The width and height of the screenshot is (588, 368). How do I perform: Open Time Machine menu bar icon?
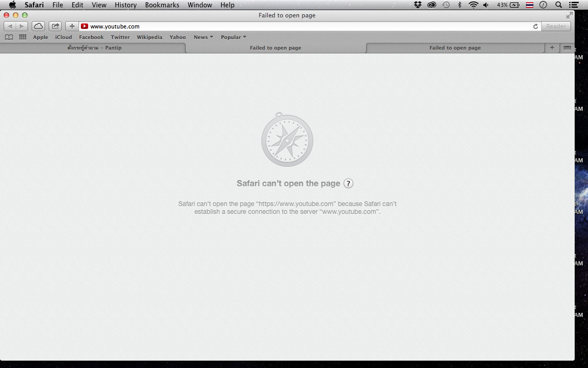446,5
